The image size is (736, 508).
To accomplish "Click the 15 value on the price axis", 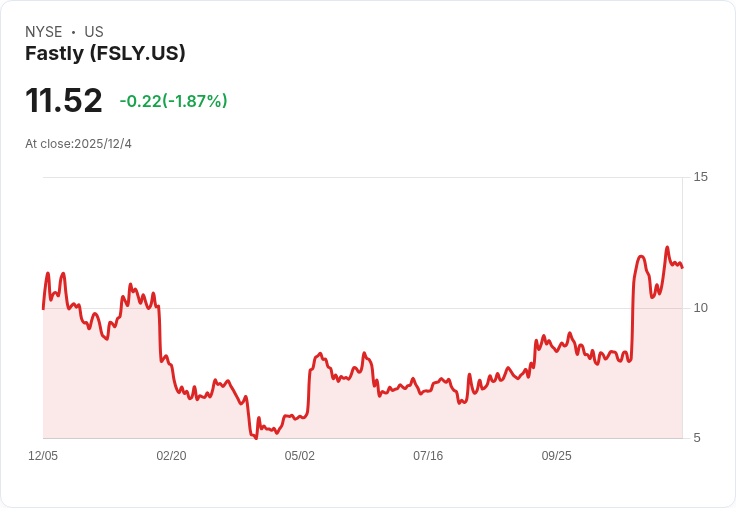I will [x=700, y=177].
